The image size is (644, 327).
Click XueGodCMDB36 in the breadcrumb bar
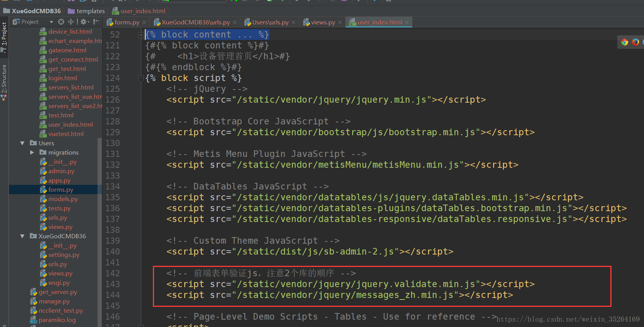coord(32,11)
